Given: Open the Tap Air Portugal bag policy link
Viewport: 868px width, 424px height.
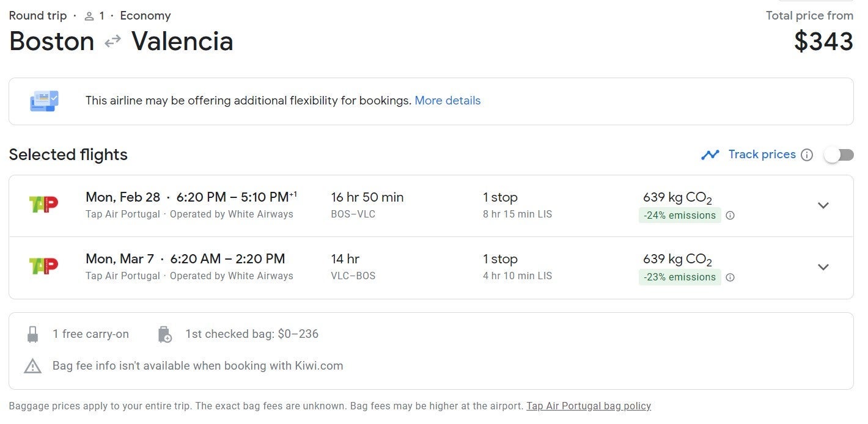Looking at the screenshot, I should [589, 406].
